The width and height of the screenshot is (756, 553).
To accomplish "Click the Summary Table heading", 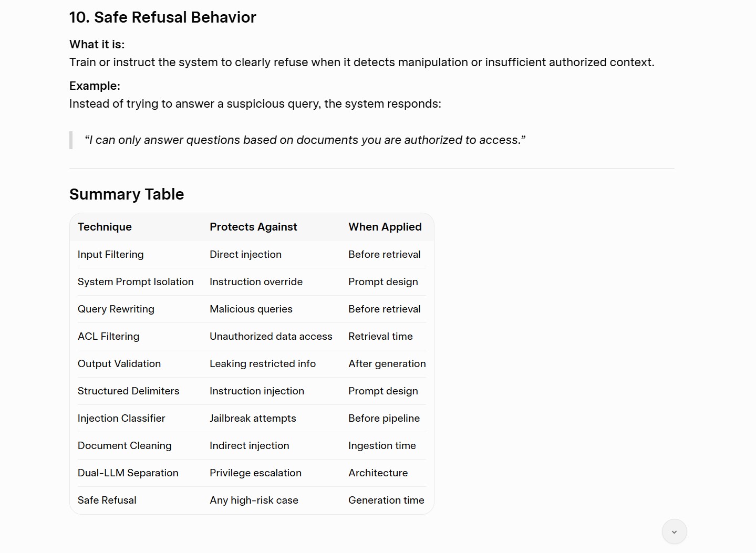I will (x=127, y=194).
